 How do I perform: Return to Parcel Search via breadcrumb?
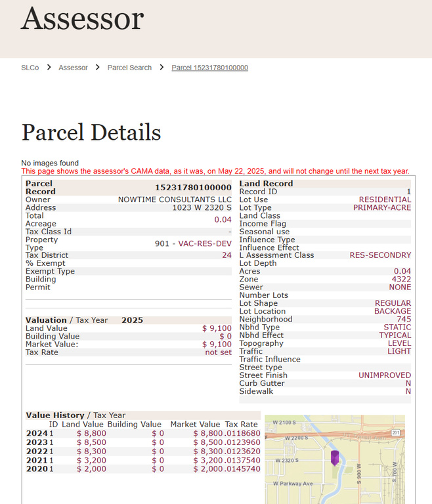(129, 68)
